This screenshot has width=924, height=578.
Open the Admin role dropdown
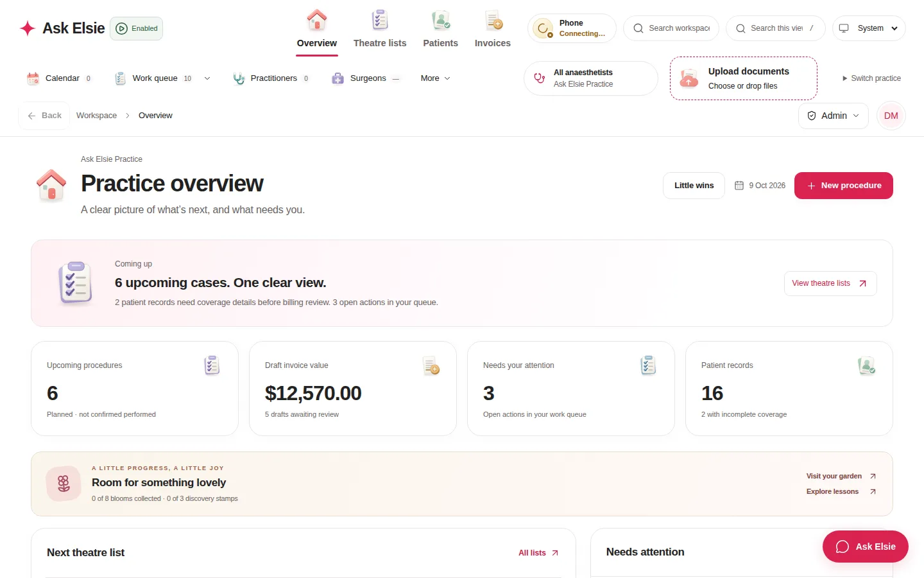pos(834,116)
